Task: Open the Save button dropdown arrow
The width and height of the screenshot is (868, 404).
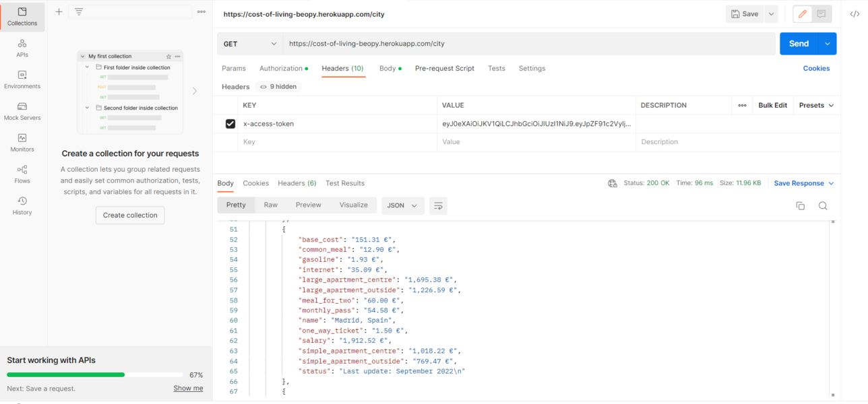Action: tap(771, 13)
